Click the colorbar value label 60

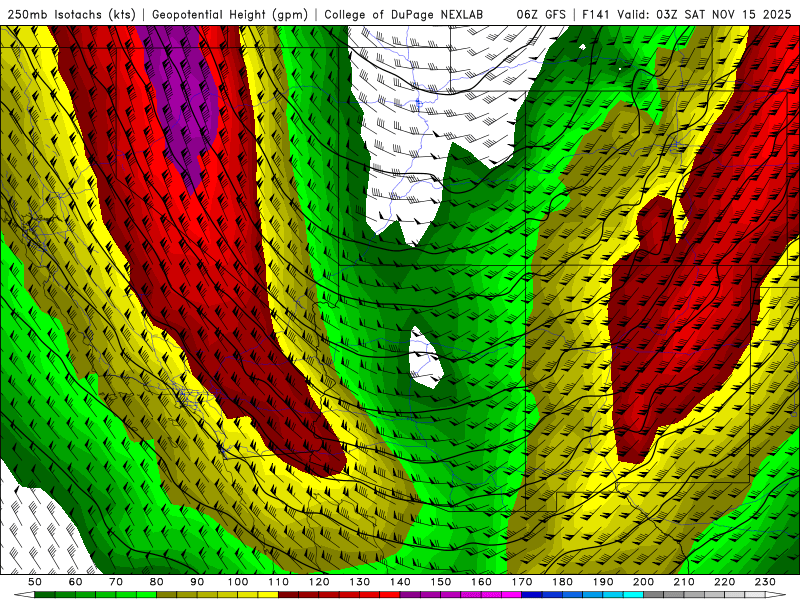pos(75,582)
